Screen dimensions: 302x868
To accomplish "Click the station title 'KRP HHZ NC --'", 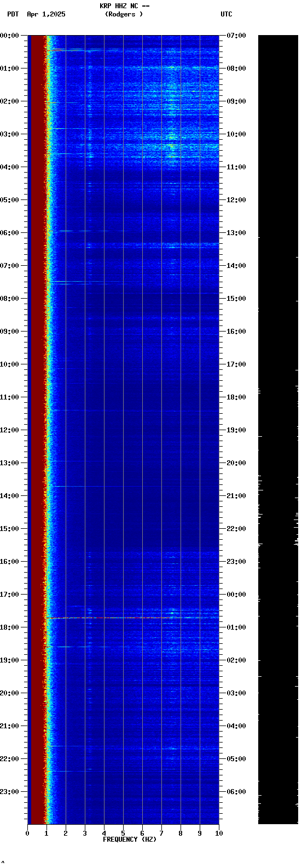I will click(x=125, y=6).
